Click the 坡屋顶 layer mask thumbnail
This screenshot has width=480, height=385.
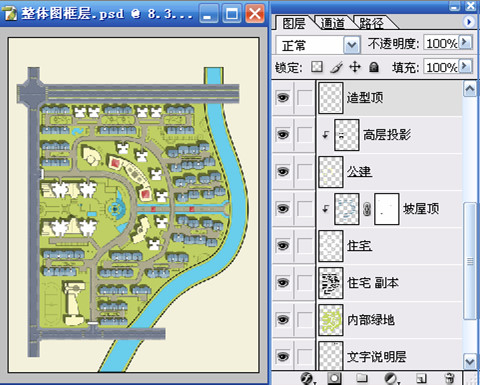point(387,209)
